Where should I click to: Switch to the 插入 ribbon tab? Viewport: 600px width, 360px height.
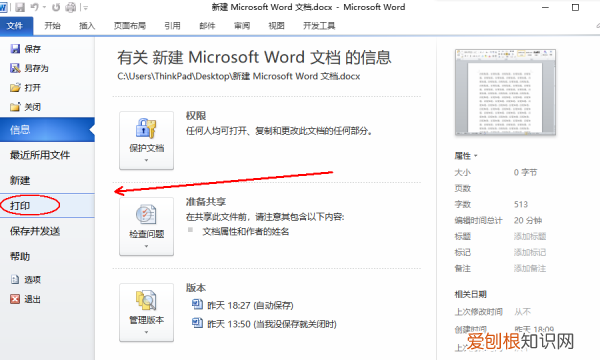click(87, 26)
